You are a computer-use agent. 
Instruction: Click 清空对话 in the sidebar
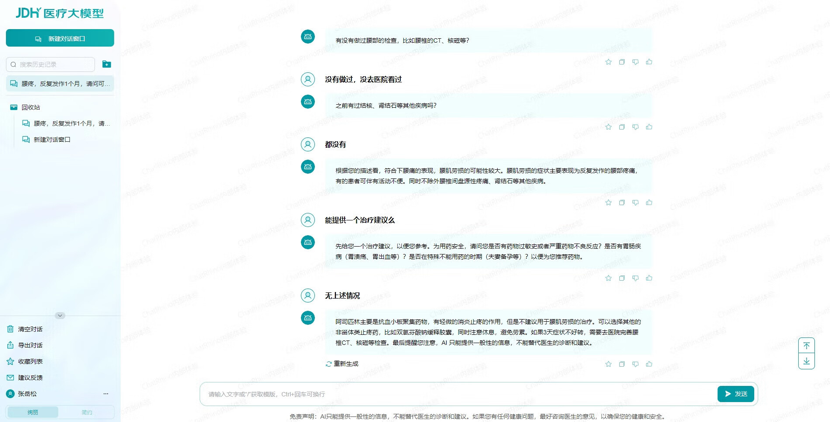point(25,329)
